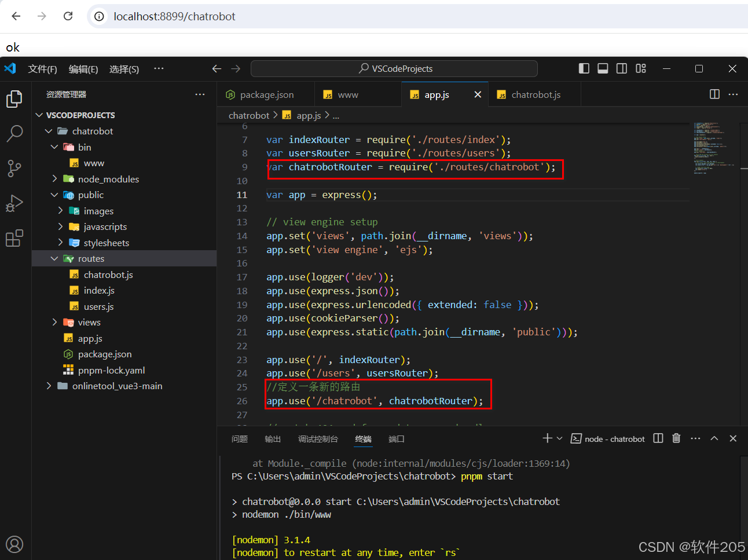This screenshot has height=560, width=748.
Task: Click the VSCodeProjects command center search box
Action: (x=394, y=68)
